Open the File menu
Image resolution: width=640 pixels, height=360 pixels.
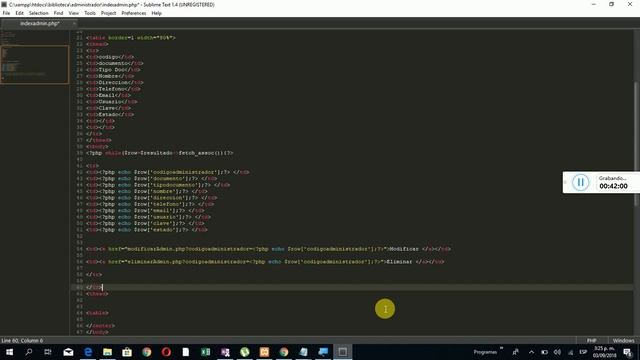(x=6, y=13)
